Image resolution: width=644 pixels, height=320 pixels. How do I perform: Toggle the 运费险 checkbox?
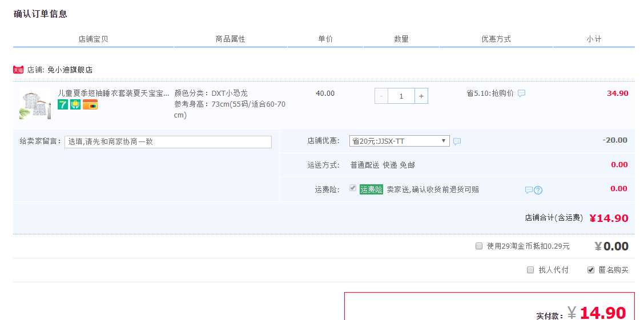point(352,188)
